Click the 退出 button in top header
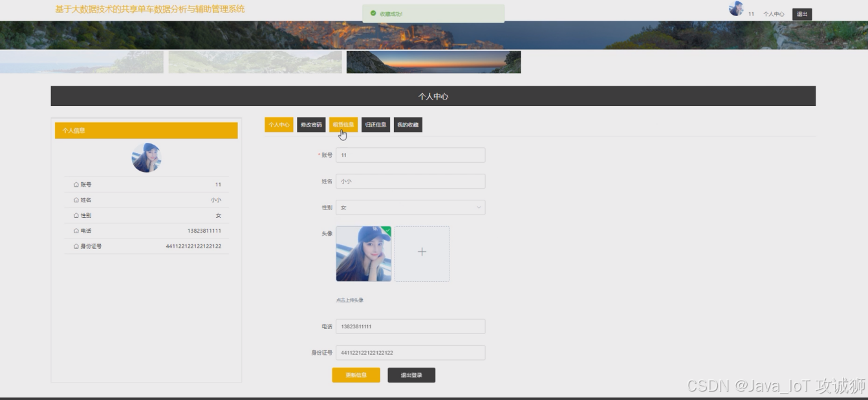 (802, 14)
